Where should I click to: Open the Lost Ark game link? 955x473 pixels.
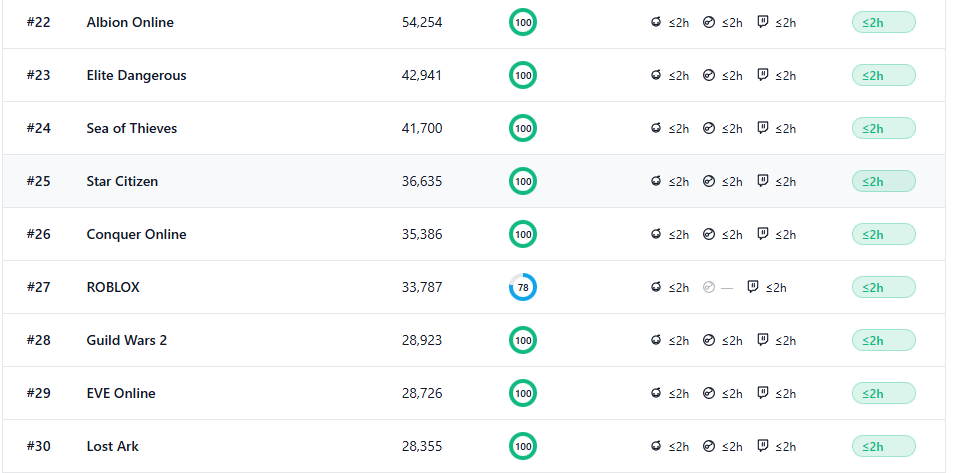pos(113,446)
